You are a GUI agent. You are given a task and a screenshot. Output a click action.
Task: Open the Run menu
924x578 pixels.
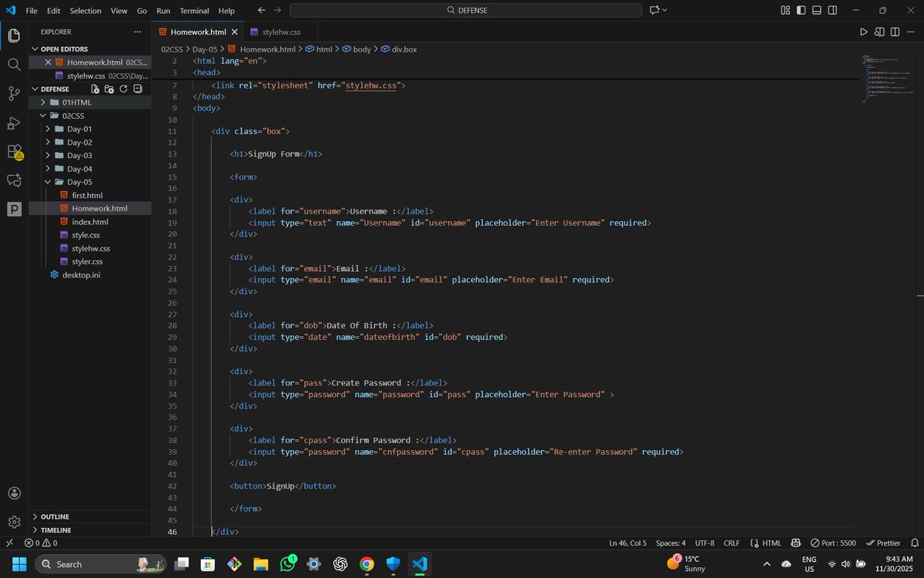coord(163,11)
